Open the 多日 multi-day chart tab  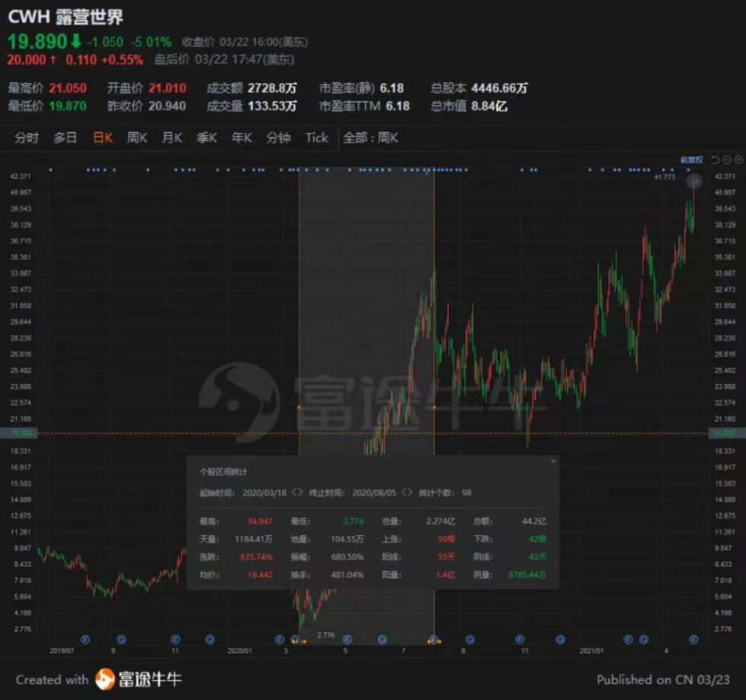coord(66,138)
